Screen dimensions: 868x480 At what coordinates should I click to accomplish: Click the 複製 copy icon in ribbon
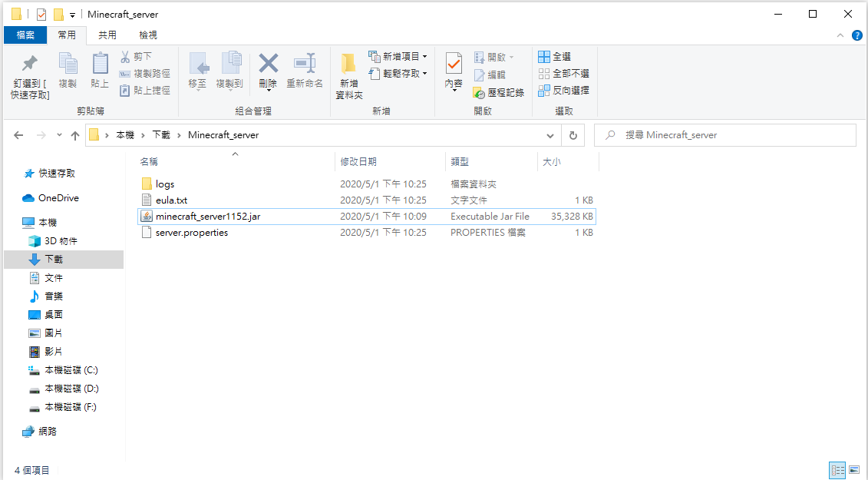click(x=68, y=64)
